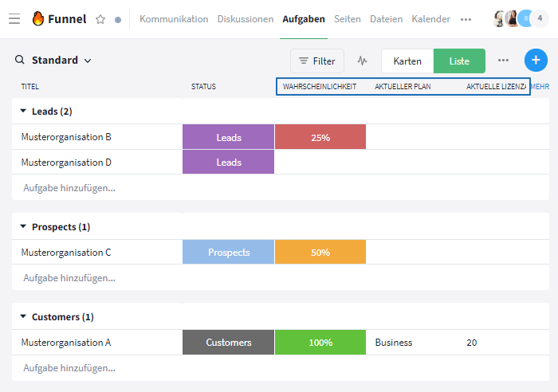Change Leads status of Musterorganisation D

click(229, 162)
